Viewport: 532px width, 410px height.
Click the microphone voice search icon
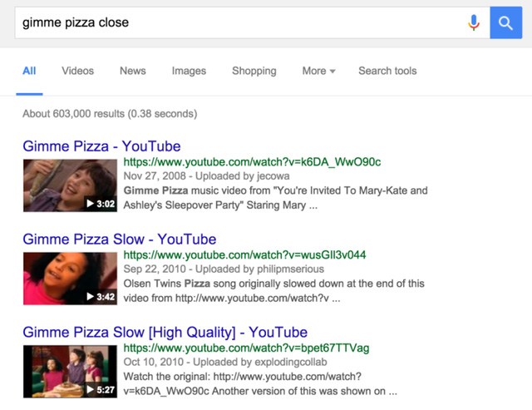(474, 22)
